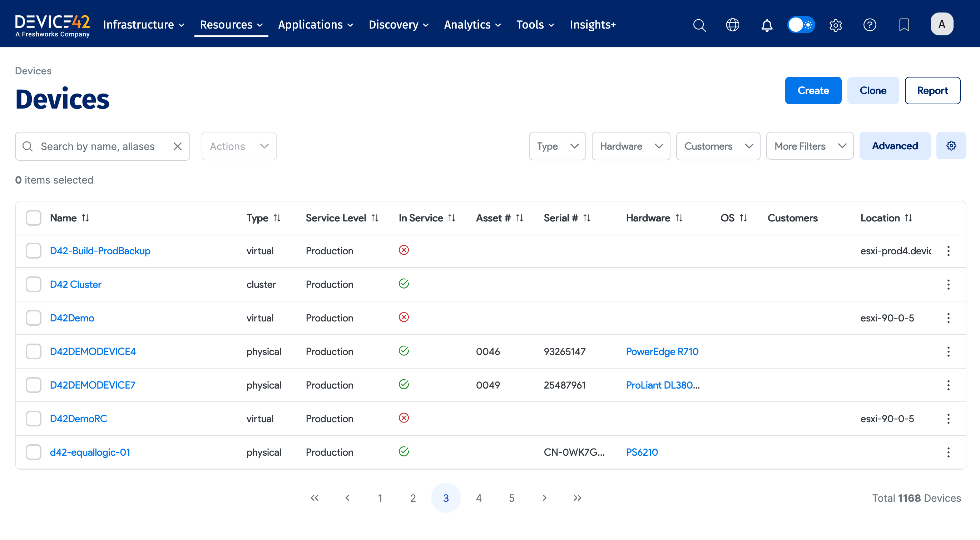
Task: Clear the search field with the X icon
Action: tap(177, 146)
